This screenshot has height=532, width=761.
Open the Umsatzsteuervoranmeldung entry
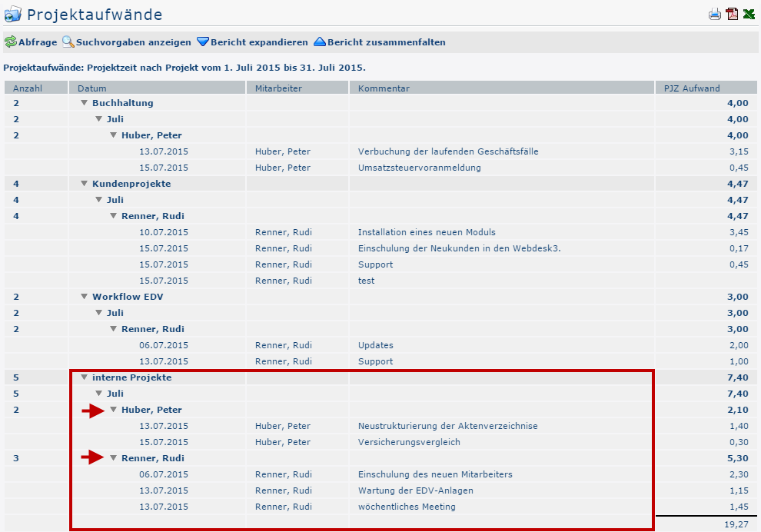(x=419, y=168)
